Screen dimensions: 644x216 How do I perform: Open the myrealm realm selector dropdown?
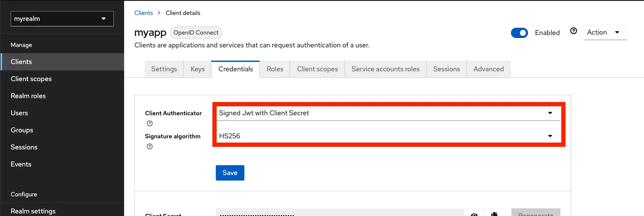point(62,19)
